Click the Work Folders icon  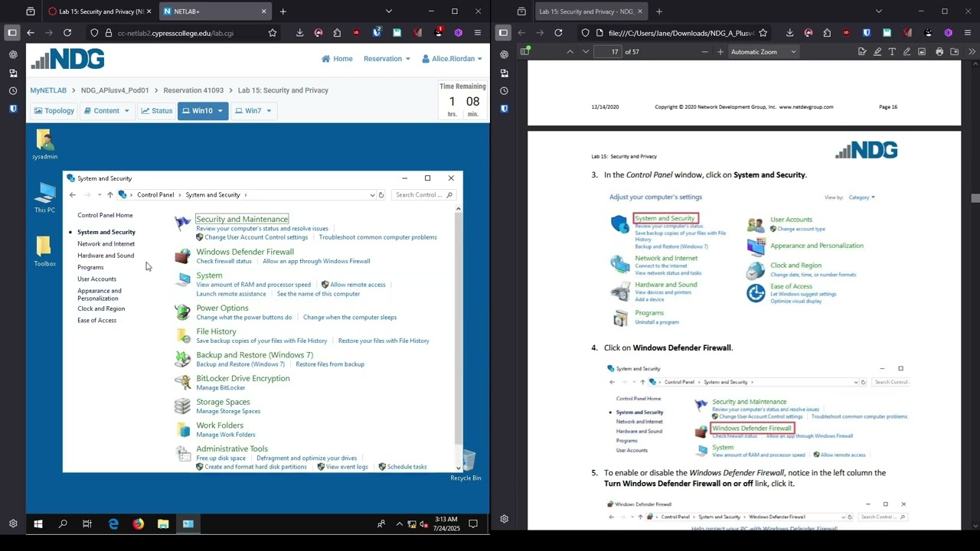[x=182, y=429]
